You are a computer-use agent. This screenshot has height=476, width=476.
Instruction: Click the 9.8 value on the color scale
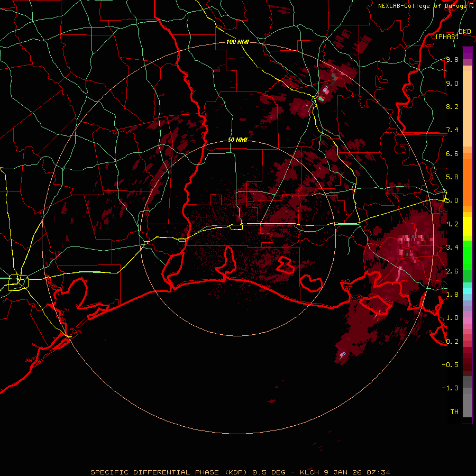click(x=452, y=59)
